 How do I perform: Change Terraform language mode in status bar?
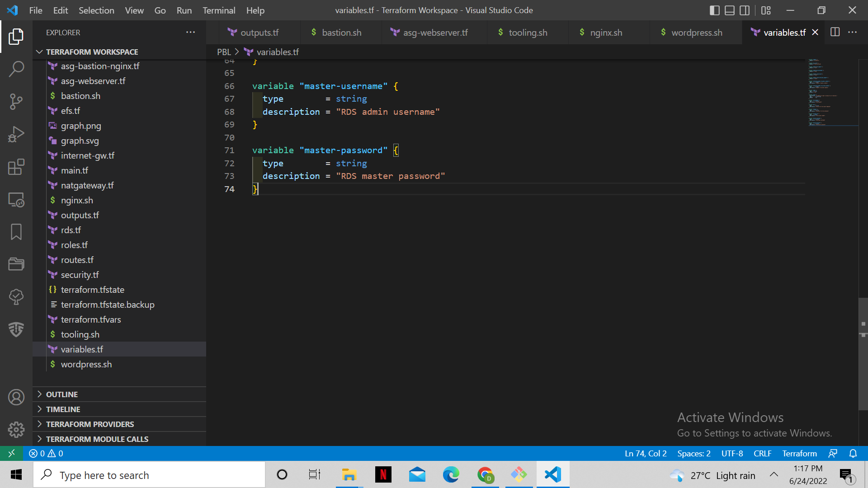tap(799, 453)
